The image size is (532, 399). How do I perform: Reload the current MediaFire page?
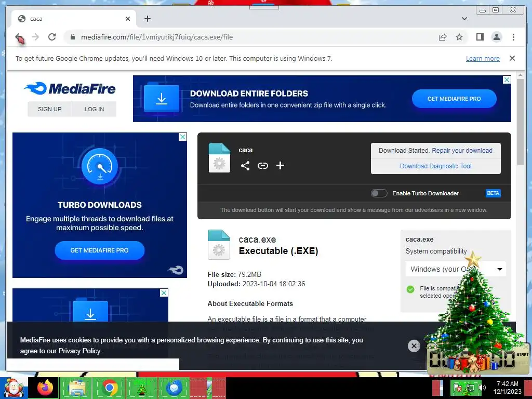[52, 37]
